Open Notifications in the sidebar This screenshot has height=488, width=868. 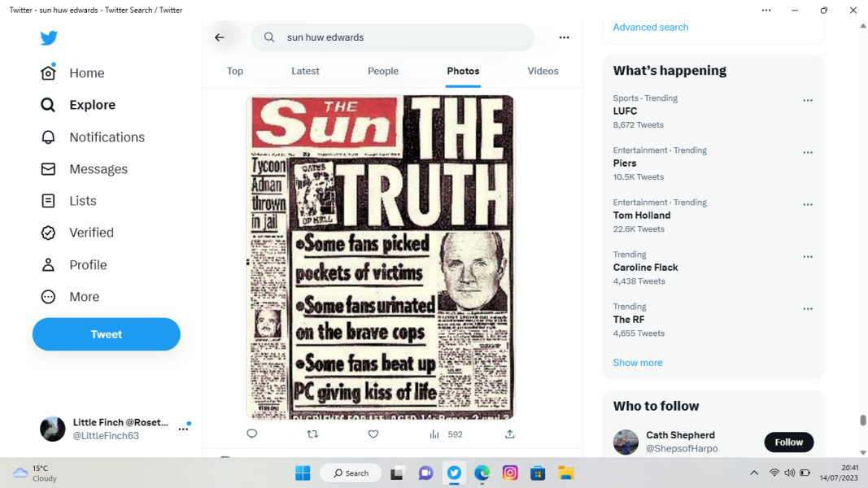[93, 137]
